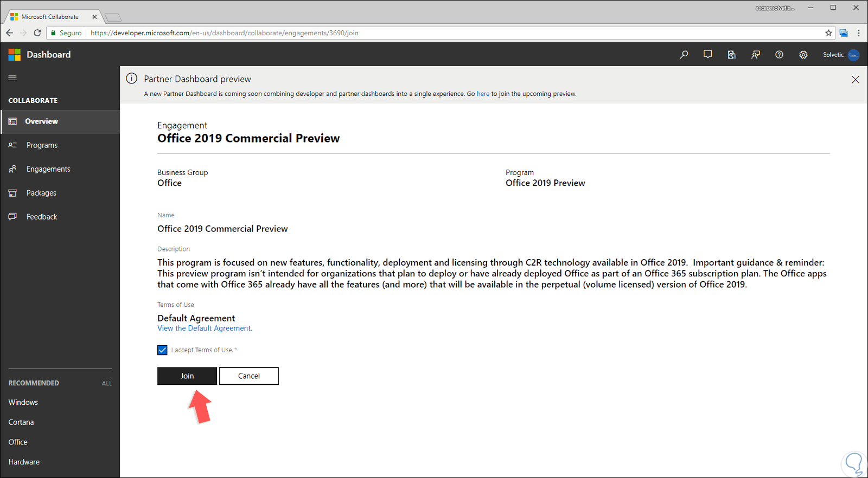Image resolution: width=868 pixels, height=478 pixels.
Task: Open Packages in the sidebar
Action: click(60, 193)
